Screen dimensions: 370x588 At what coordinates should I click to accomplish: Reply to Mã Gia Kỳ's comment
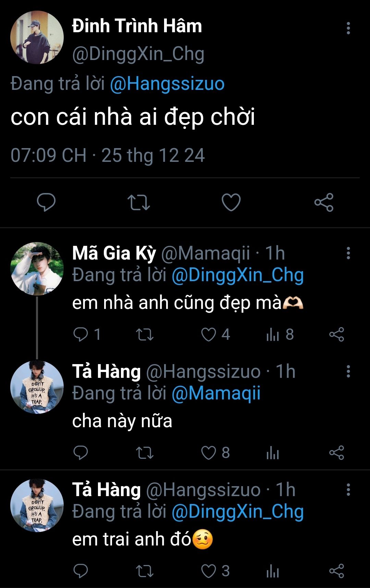click(81, 335)
